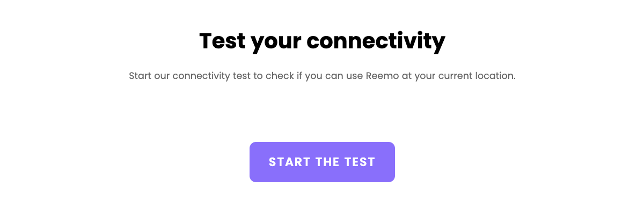Click the START THE TEST button

[x=322, y=162]
